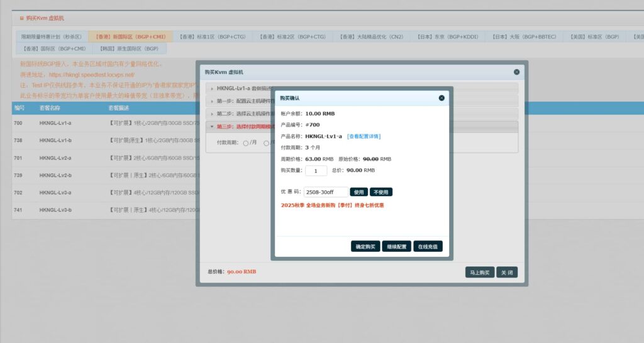Screen dimensions: 644x343
Task: Select the /月 monthly payment radio button
Action: coord(246,143)
